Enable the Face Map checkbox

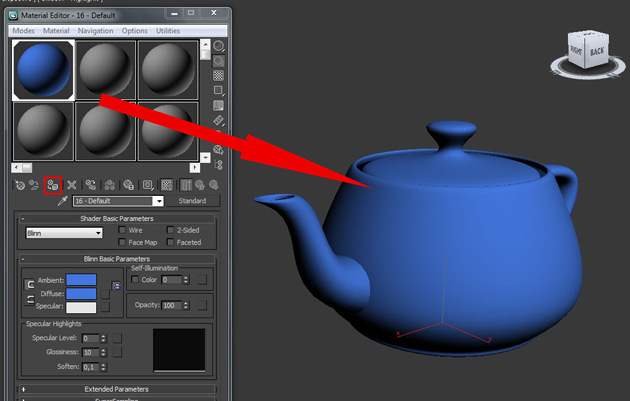122,242
